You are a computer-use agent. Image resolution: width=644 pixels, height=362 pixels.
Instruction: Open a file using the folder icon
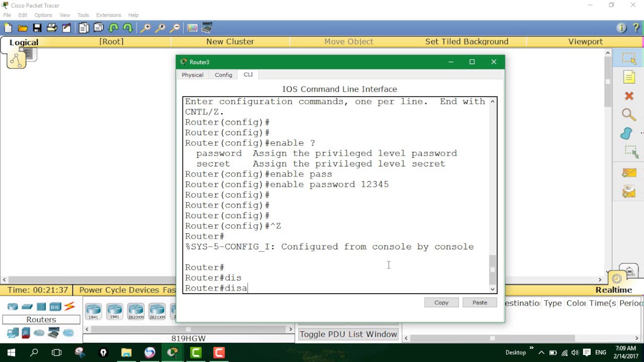click(22, 28)
